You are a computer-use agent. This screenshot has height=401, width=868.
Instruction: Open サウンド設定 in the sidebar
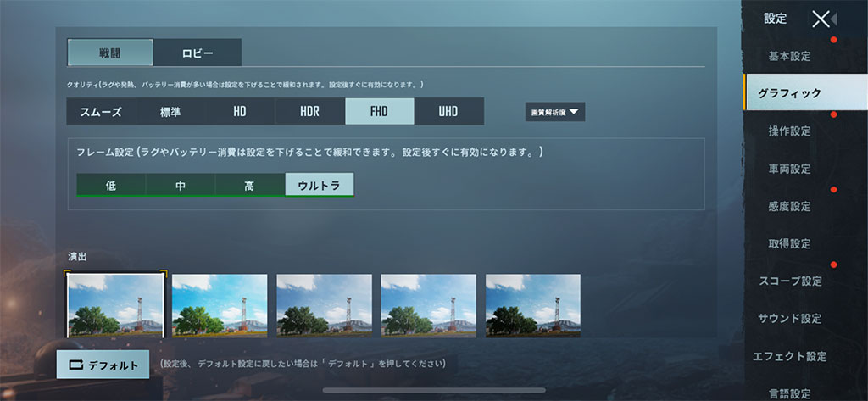click(x=789, y=319)
